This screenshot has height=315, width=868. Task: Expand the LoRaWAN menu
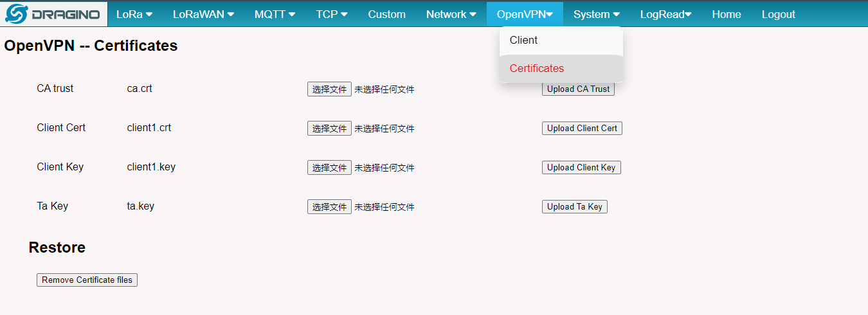coord(203,14)
